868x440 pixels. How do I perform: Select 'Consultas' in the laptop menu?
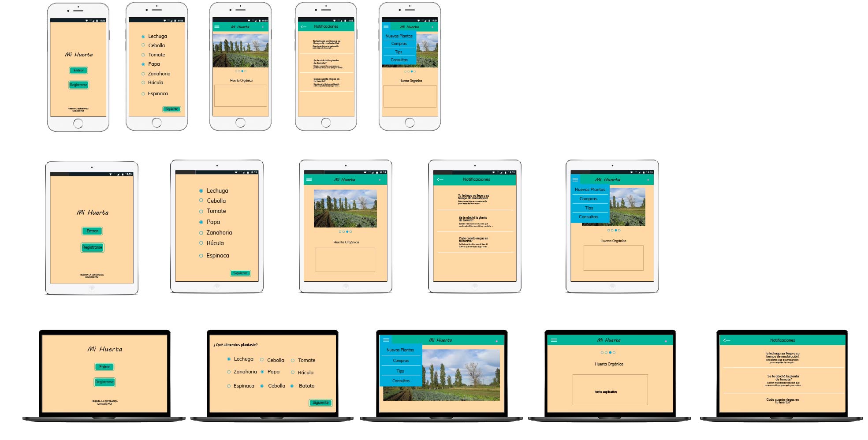401,381
